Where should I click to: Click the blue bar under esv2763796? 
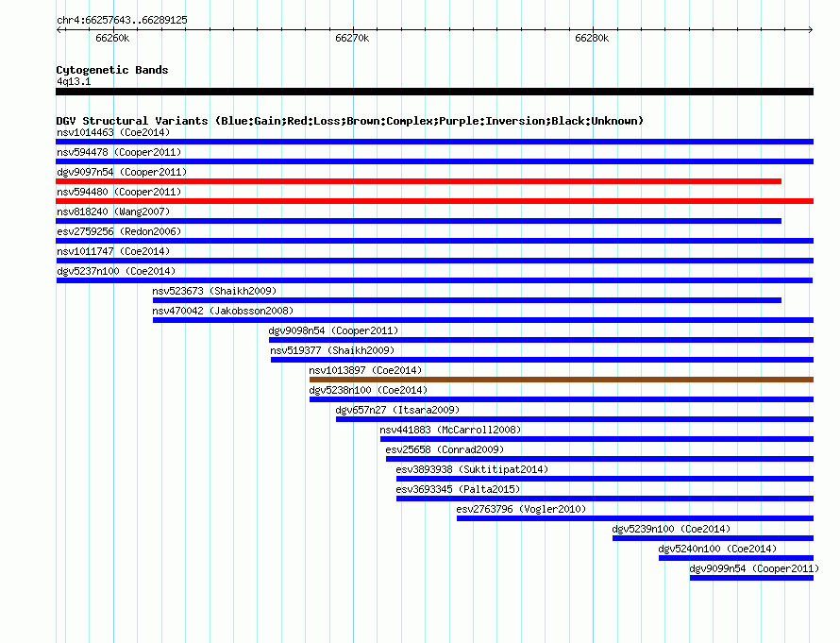(635, 518)
